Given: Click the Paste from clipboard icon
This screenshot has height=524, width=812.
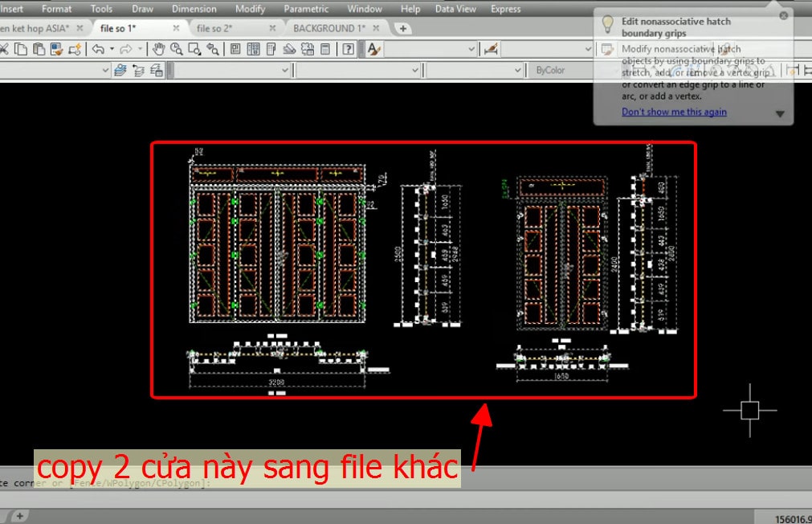Looking at the screenshot, I should click(x=39, y=49).
